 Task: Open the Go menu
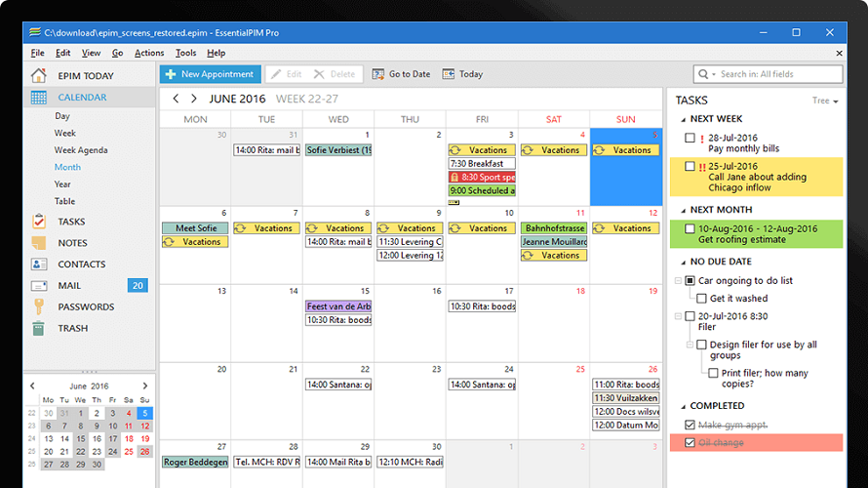coord(117,53)
